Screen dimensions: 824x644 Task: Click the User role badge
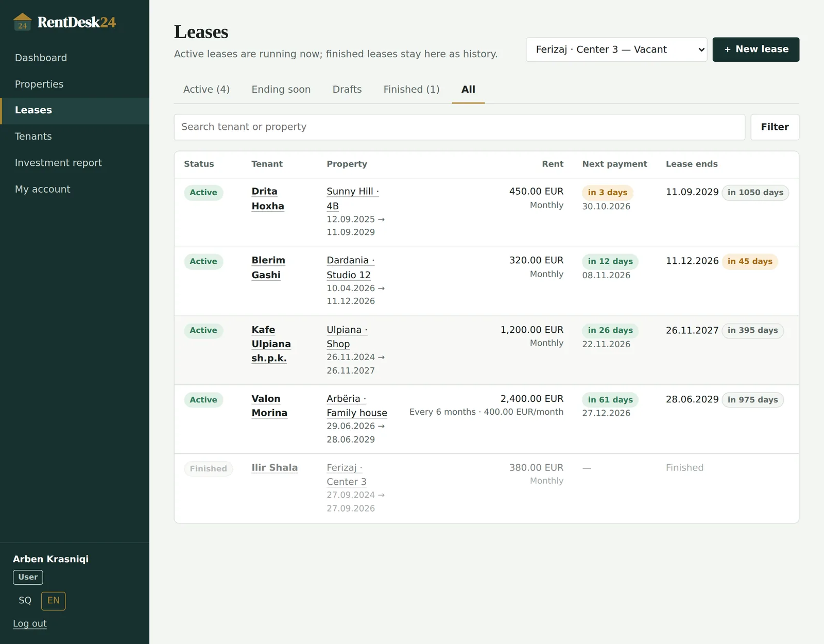click(28, 578)
